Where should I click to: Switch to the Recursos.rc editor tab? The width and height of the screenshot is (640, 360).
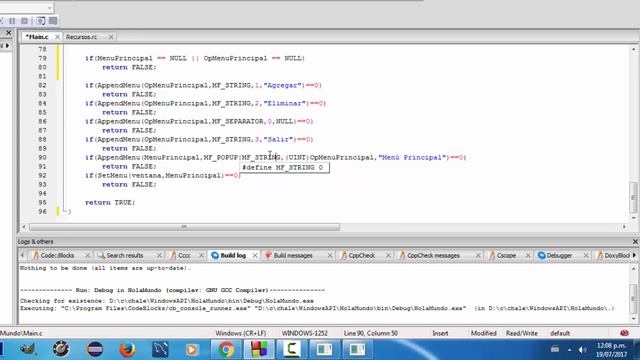[x=82, y=37]
